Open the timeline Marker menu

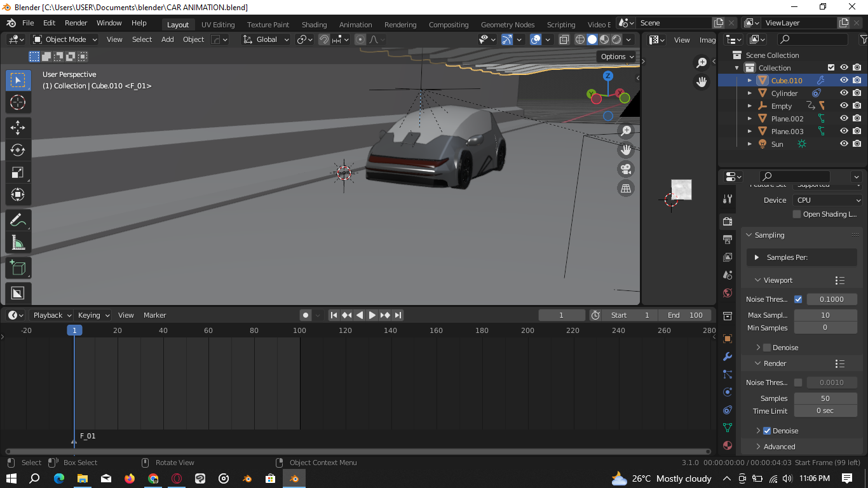tap(154, 315)
